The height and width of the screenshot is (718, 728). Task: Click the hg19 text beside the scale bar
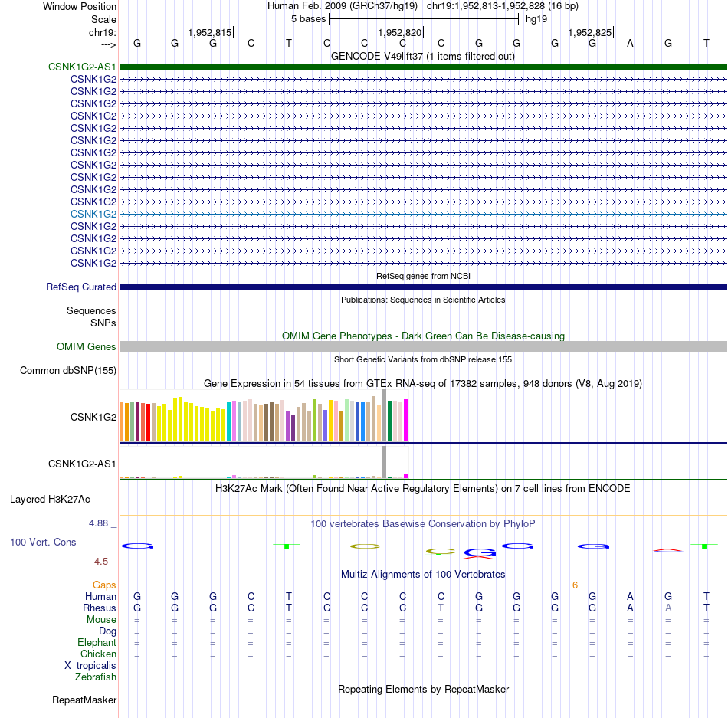536,19
